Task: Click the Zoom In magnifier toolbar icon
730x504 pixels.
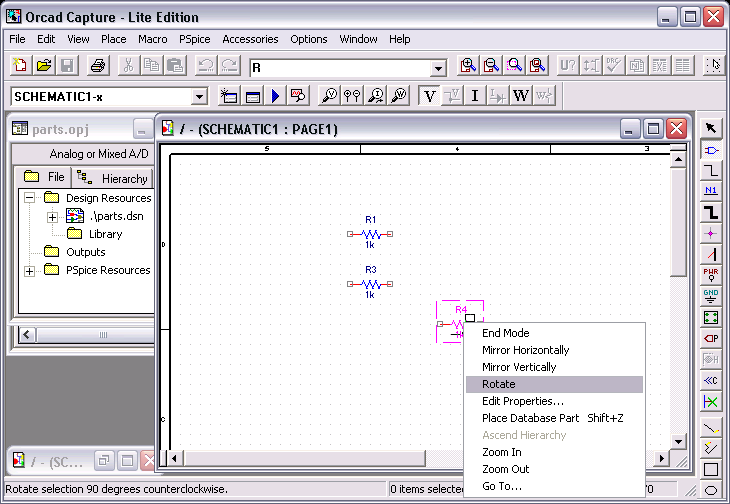Action: (x=468, y=66)
